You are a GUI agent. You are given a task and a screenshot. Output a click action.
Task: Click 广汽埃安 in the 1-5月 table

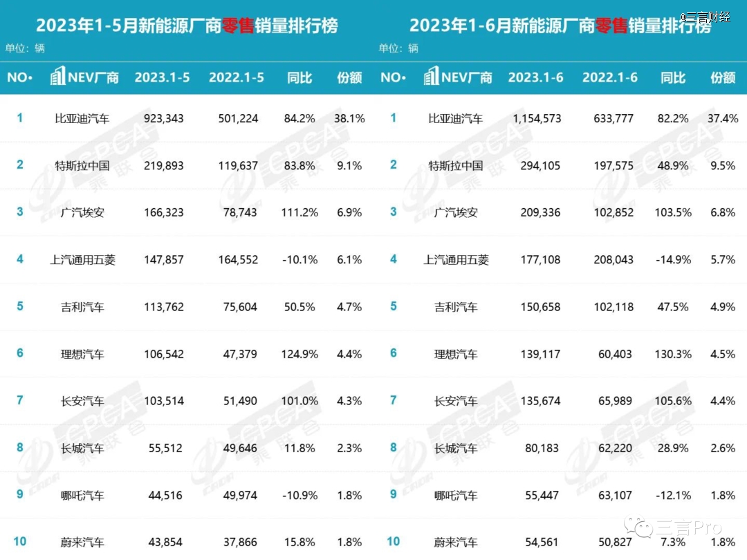(x=82, y=212)
